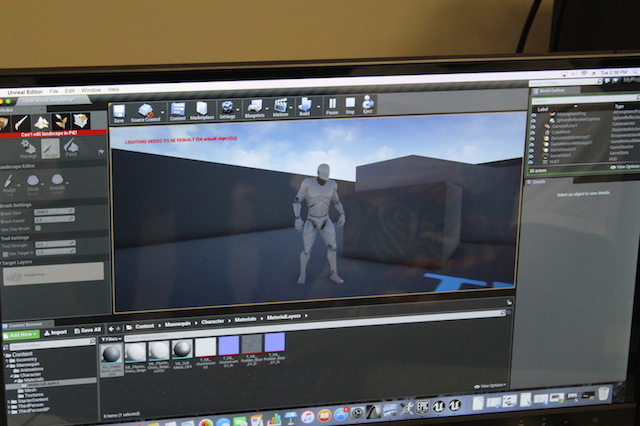The width and height of the screenshot is (640, 426).
Task: Open the Circle brush selector
Action: [33, 184]
